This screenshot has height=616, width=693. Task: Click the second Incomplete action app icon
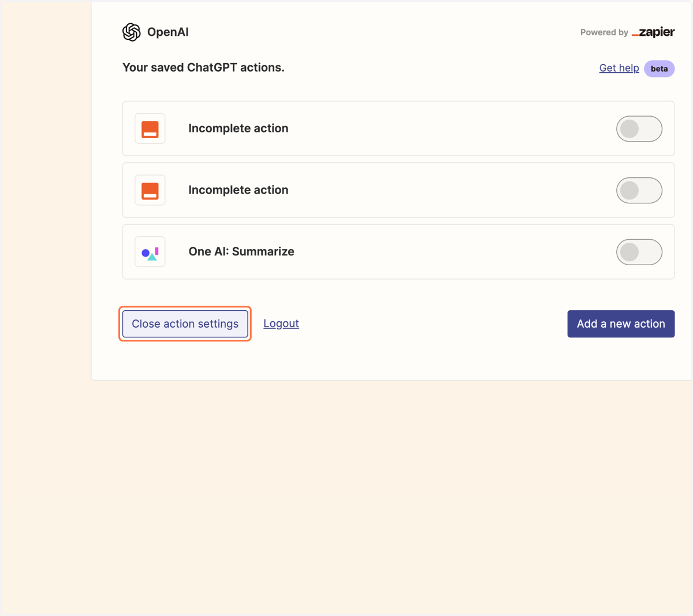[150, 190]
